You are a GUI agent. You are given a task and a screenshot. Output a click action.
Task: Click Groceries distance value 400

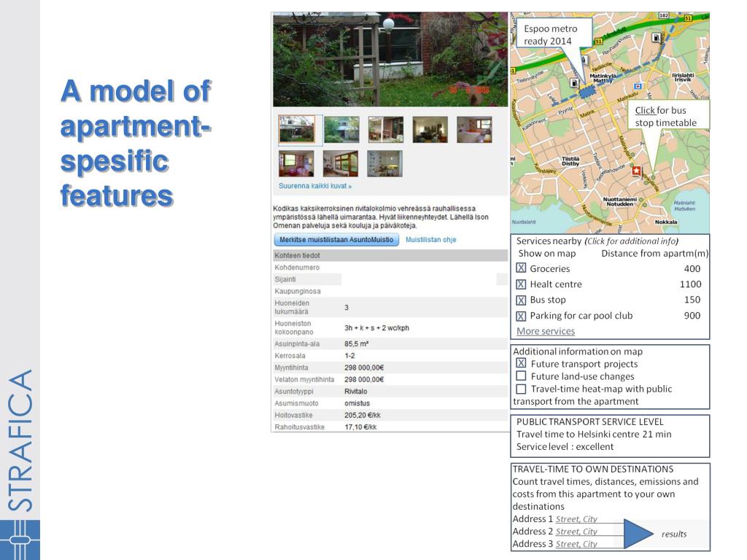692,268
